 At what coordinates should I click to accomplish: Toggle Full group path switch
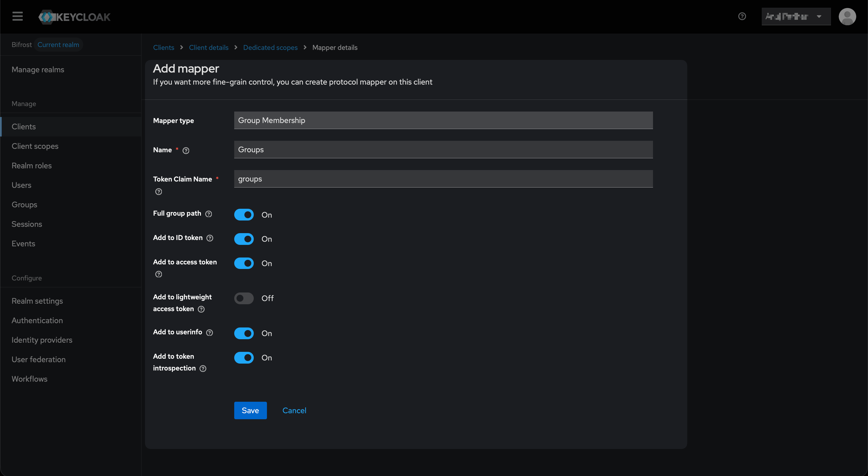[244, 214]
